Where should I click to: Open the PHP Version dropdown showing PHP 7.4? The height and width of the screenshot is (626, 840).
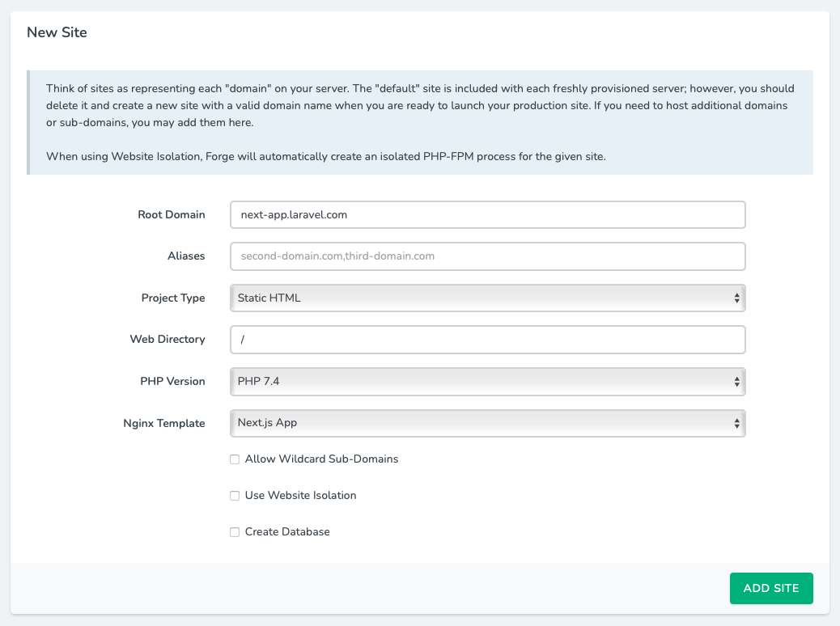[486, 381]
